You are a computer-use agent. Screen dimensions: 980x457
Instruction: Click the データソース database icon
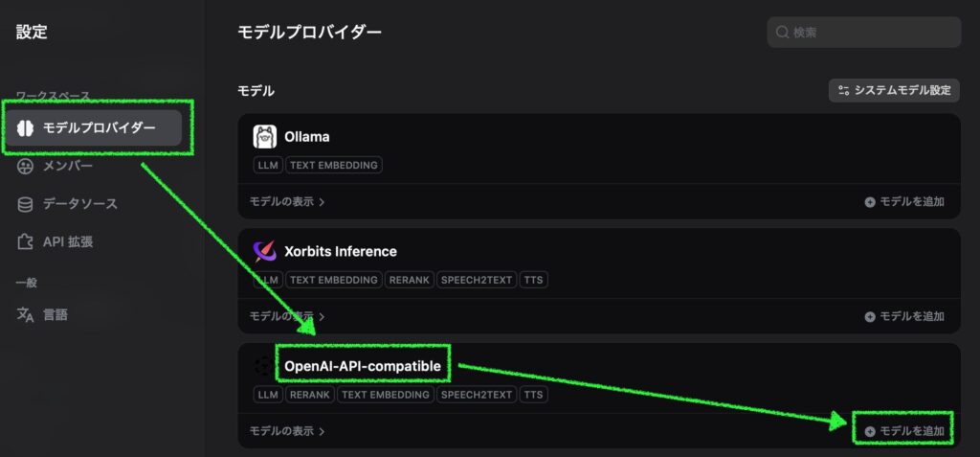(x=26, y=204)
